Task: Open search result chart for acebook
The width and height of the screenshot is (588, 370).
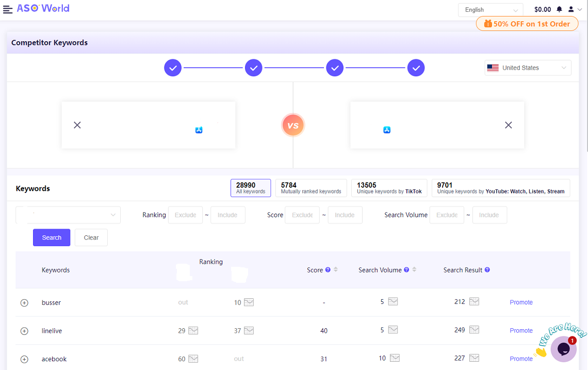Action: [474, 358]
